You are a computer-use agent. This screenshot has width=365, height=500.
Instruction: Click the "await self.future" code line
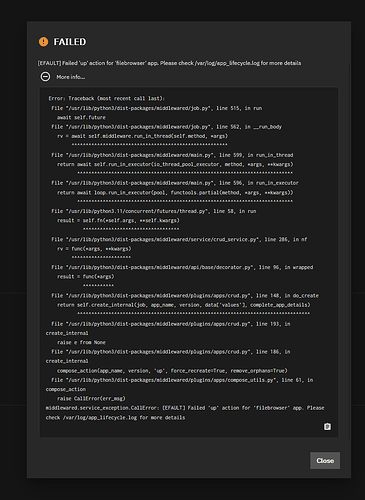[x=81, y=117]
